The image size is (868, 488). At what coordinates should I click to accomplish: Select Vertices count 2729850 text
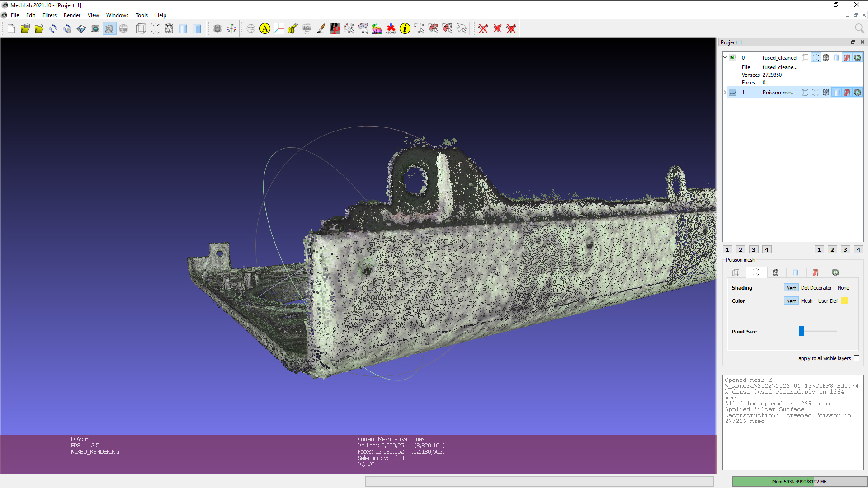pyautogui.click(x=772, y=75)
